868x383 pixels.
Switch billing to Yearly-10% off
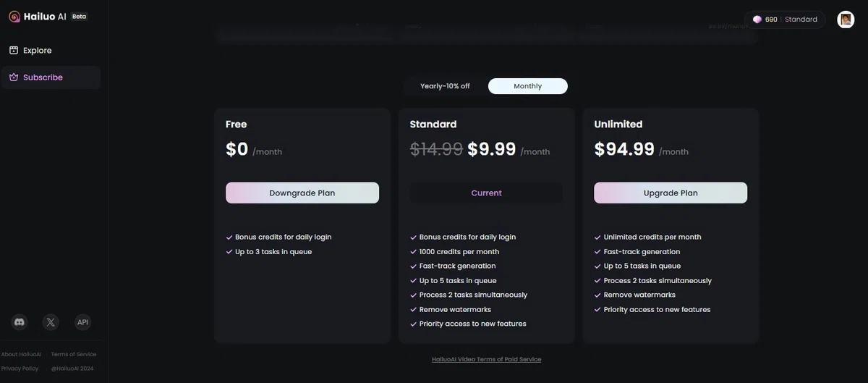[445, 86]
